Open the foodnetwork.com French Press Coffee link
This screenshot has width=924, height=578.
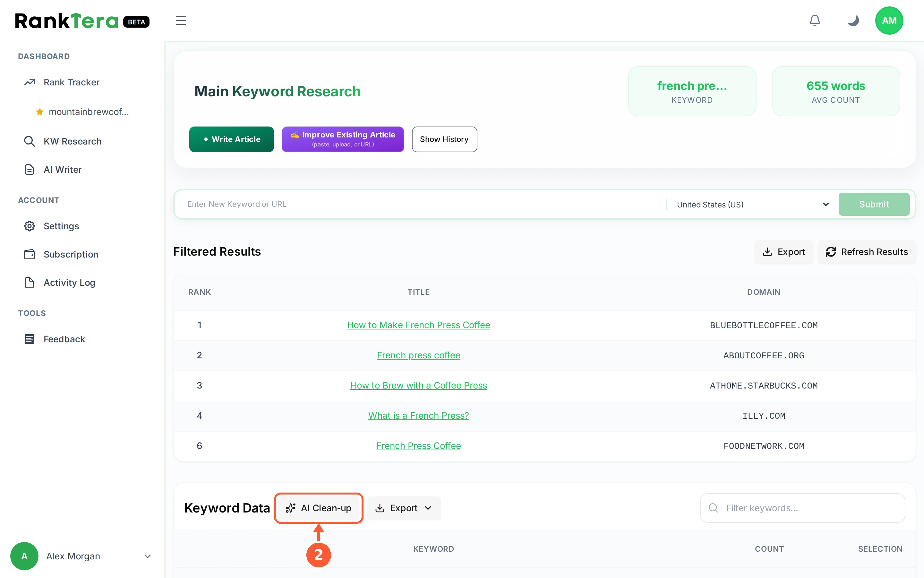click(x=418, y=446)
